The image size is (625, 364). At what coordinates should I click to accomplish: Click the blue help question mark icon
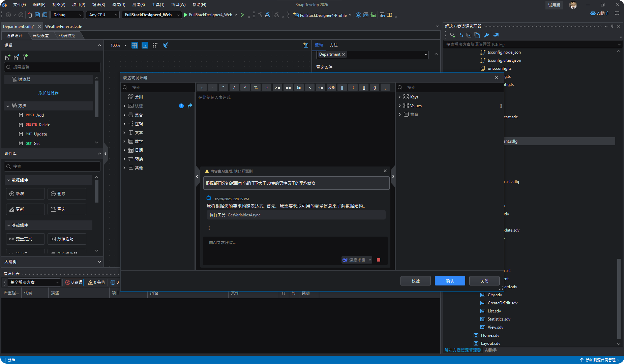[x=181, y=106]
